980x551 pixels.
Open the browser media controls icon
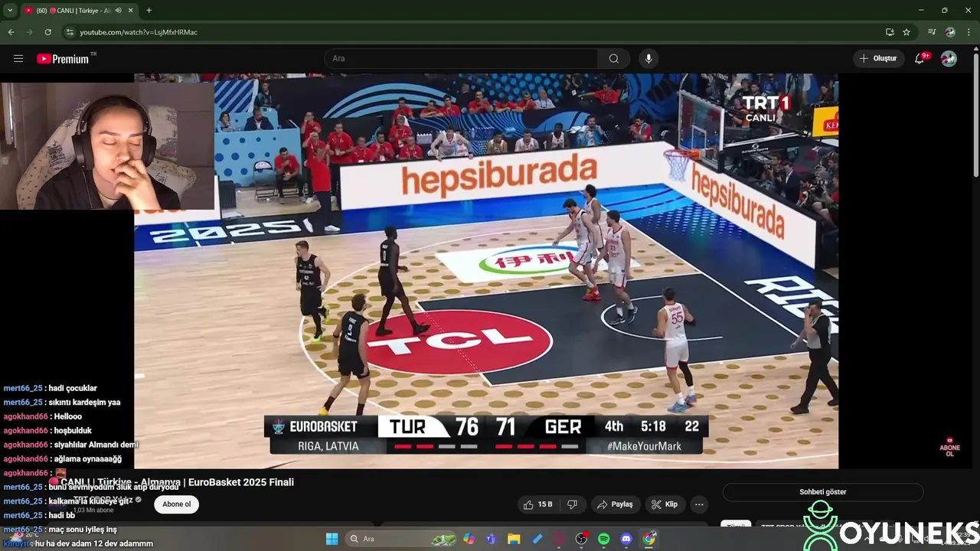pos(932,32)
